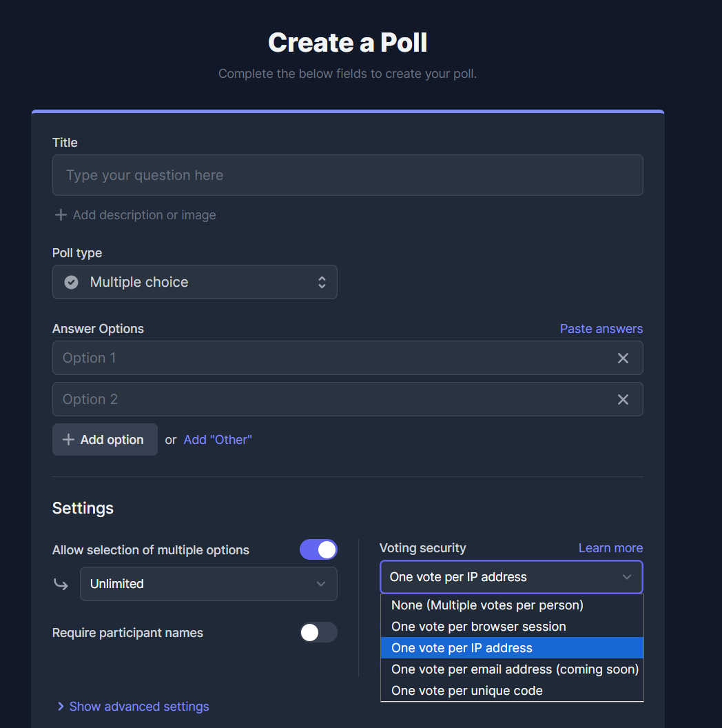This screenshot has width=722, height=728.
Task: Open Learn more about voting security
Action: (x=610, y=548)
